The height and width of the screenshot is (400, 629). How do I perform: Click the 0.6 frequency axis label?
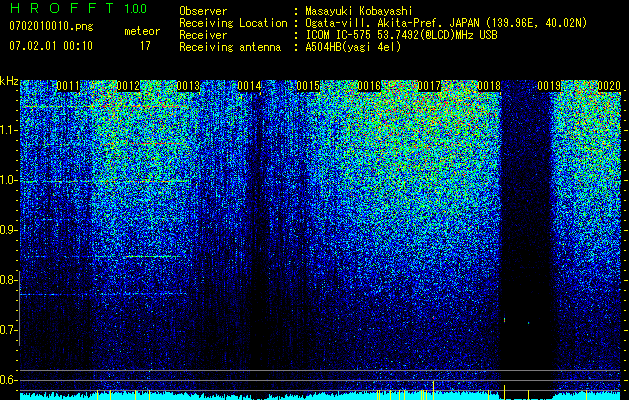[8, 380]
